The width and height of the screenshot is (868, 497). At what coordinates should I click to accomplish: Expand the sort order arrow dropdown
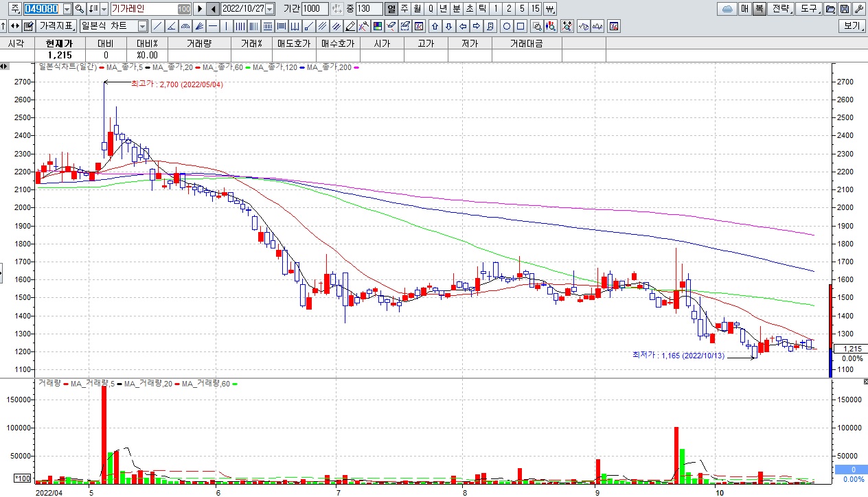coord(104,9)
